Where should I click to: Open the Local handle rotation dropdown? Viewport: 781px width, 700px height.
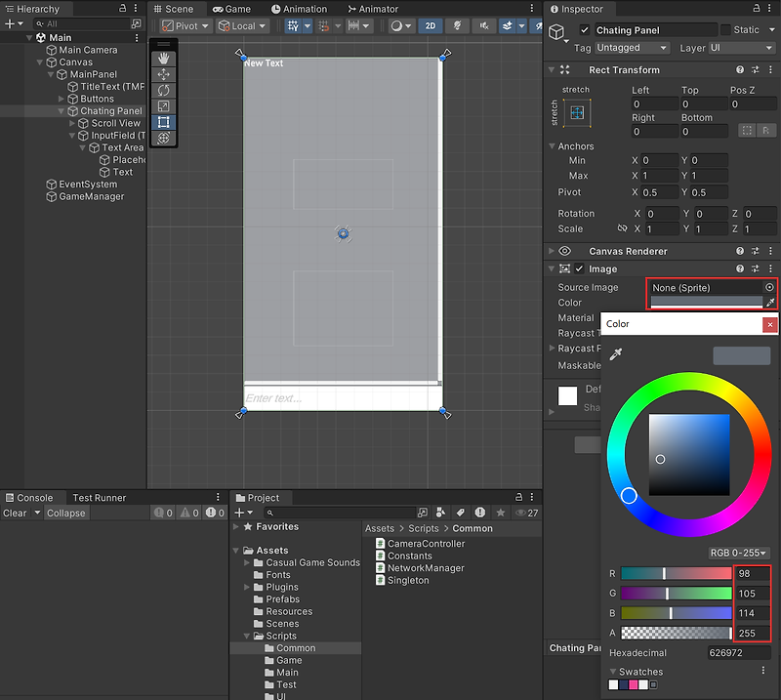tap(243, 26)
